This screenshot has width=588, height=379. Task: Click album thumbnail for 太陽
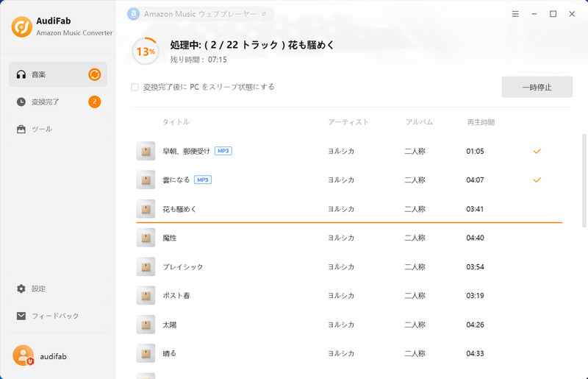(146, 325)
